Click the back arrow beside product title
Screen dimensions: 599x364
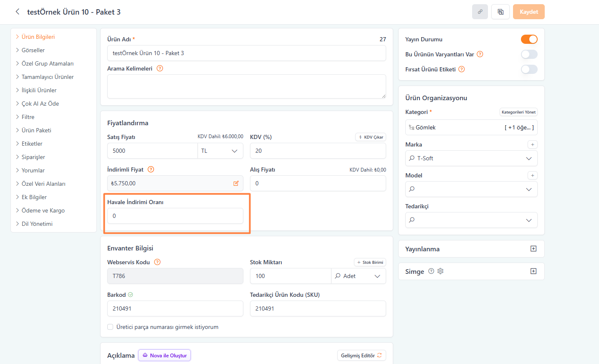pos(18,12)
